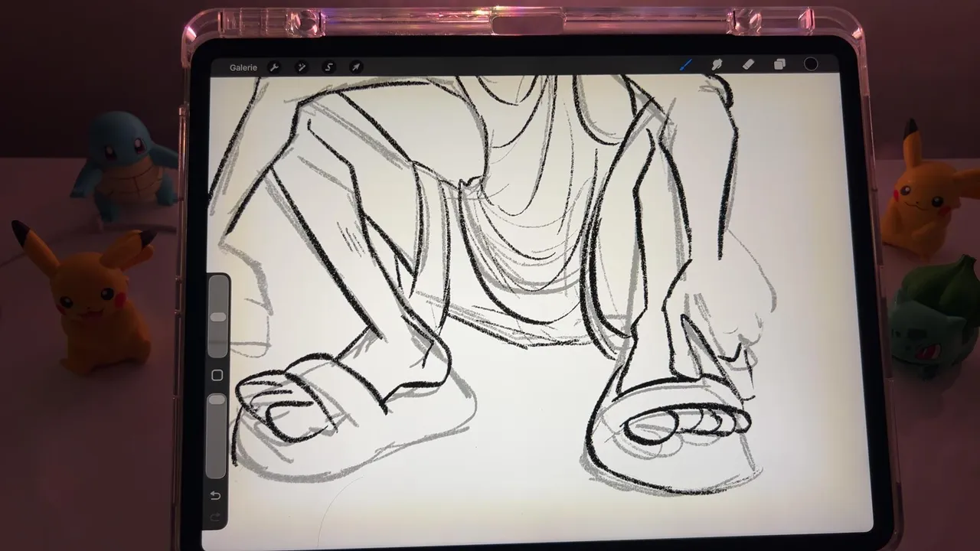Select the Smudge finger tool
Viewport: 980px width, 551px height.
pos(717,65)
